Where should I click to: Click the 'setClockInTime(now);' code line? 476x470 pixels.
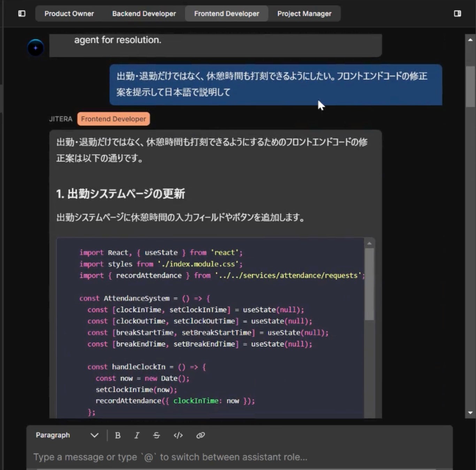[137, 390]
